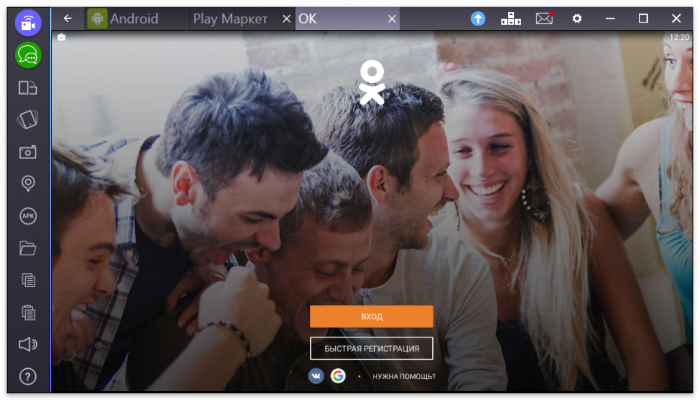Open settings via the gear icon

point(577,18)
